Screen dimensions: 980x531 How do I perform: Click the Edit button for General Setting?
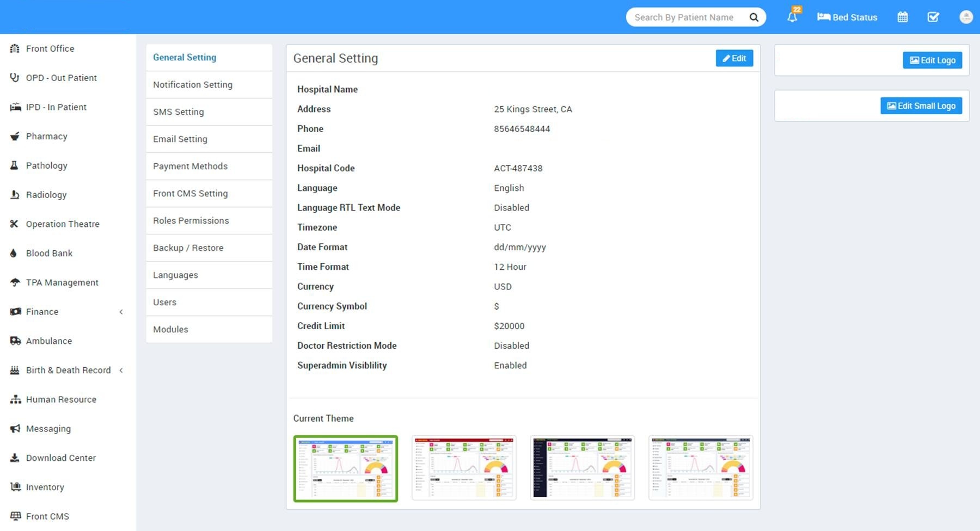pyautogui.click(x=734, y=58)
